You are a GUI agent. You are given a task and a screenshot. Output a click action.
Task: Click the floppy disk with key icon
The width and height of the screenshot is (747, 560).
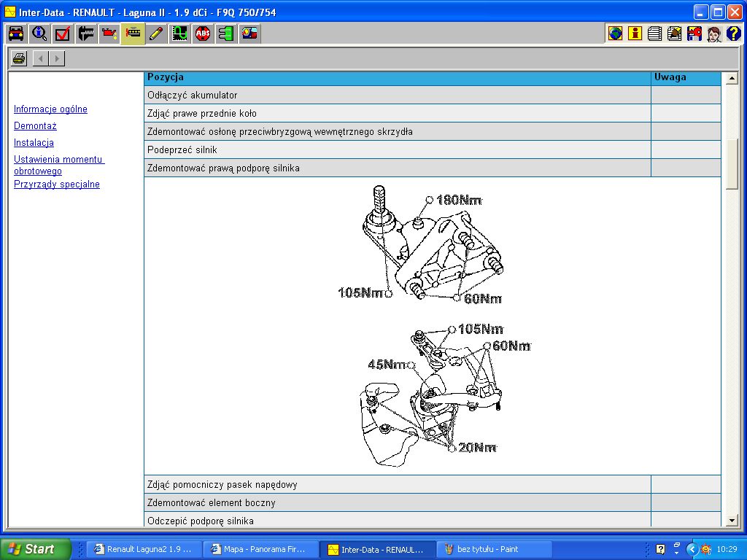(x=694, y=34)
